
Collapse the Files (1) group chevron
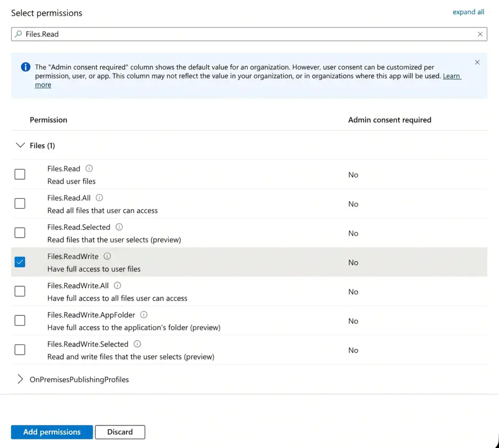[20, 145]
